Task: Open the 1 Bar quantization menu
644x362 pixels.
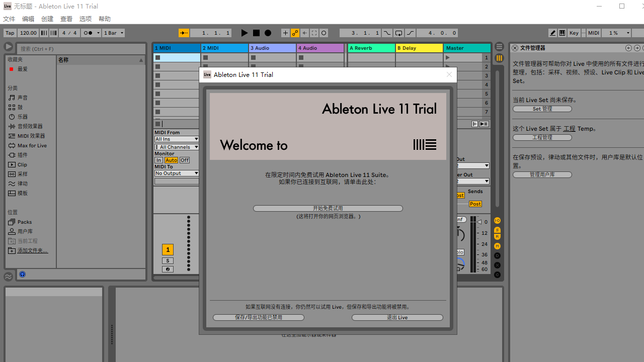Action: 113,33
